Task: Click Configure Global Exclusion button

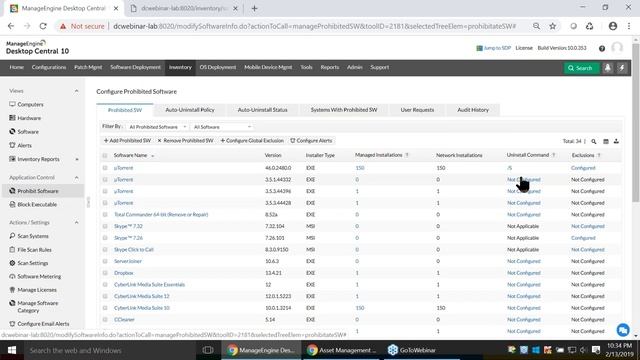Action: 252,141
